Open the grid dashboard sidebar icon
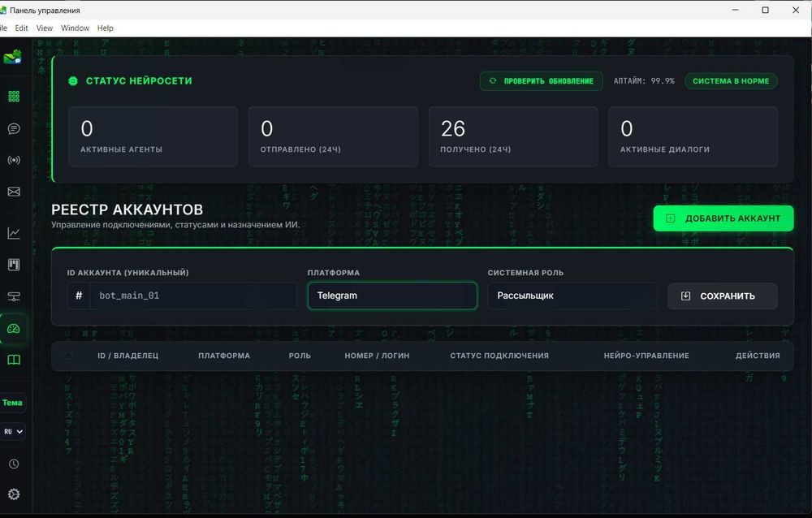812x518 pixels. (x=14, y=97)
